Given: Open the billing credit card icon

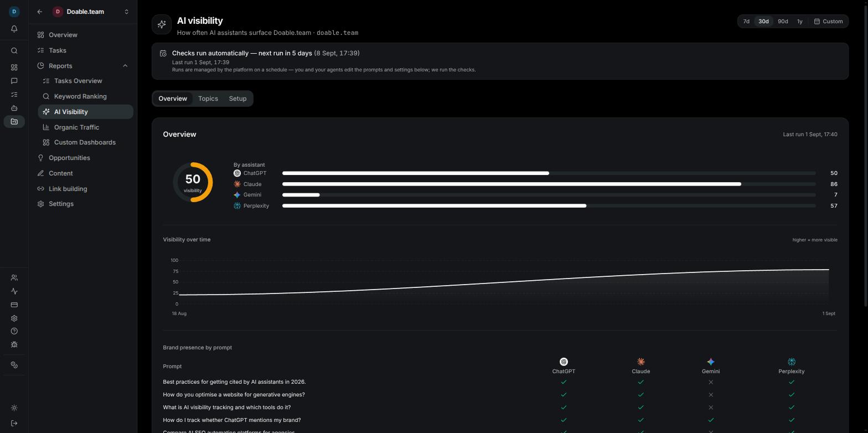Looking at the screenshot, I should [x=14, y=305].
